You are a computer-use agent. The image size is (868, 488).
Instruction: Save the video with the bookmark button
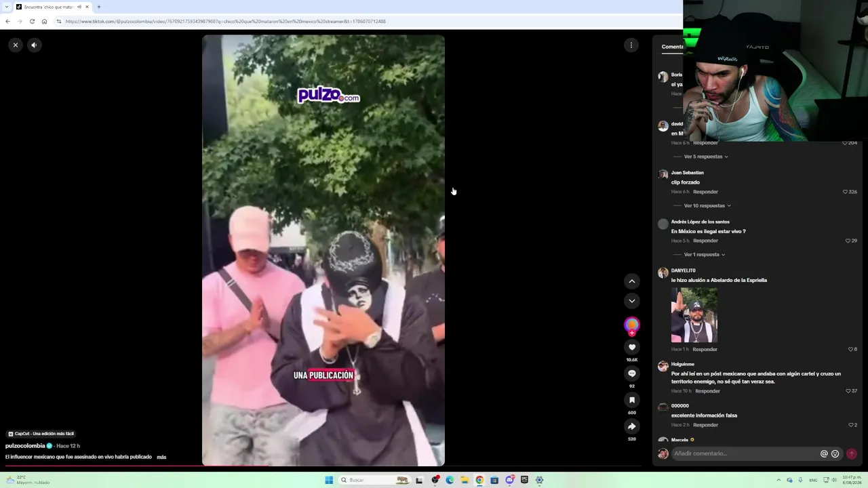[x=632, y=400]
